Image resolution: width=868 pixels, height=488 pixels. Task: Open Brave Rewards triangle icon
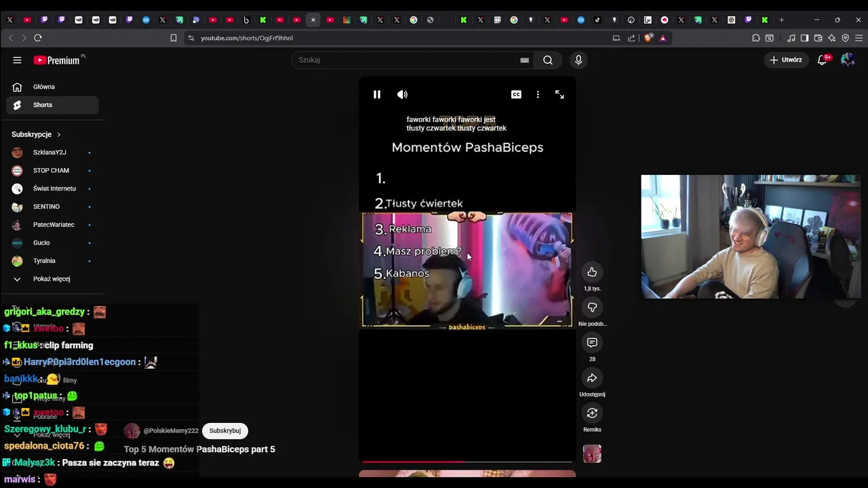coord(663,38)
